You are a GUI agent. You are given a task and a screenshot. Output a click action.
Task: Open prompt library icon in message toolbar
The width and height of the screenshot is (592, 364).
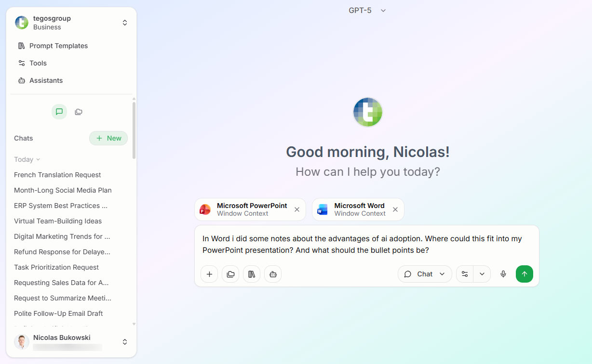252,274
